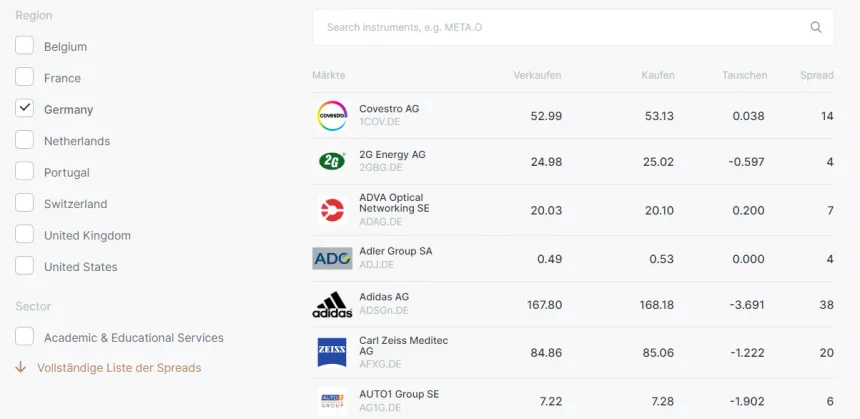The image size is (860, 419).
Task: Open the 2G Energy AG instrument name
Action: 392,155
